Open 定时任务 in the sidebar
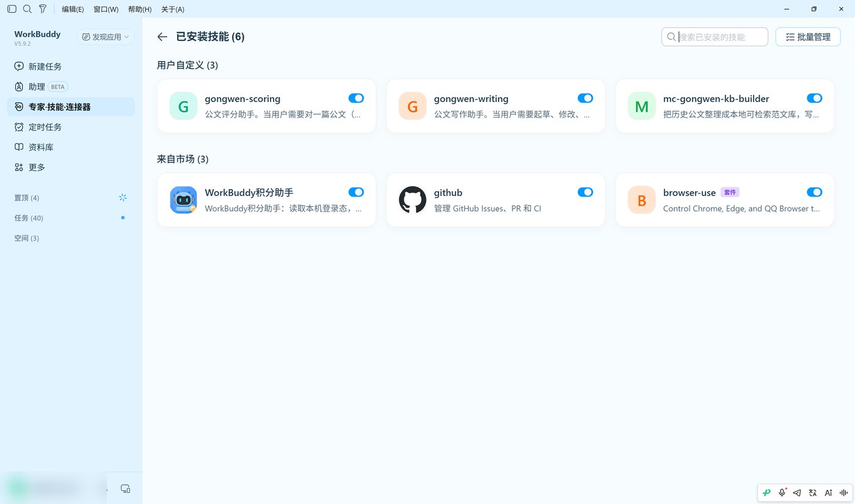855x504 pixels. tap(71, 127)
